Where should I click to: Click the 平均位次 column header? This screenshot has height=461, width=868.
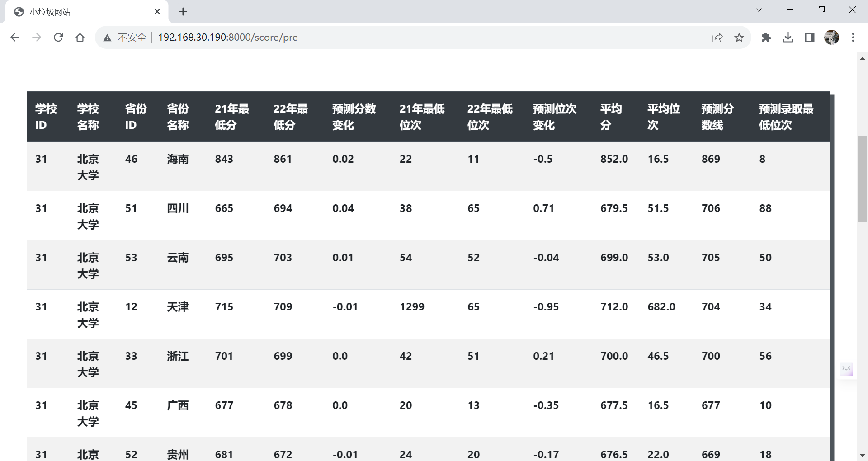click(664, 117)
